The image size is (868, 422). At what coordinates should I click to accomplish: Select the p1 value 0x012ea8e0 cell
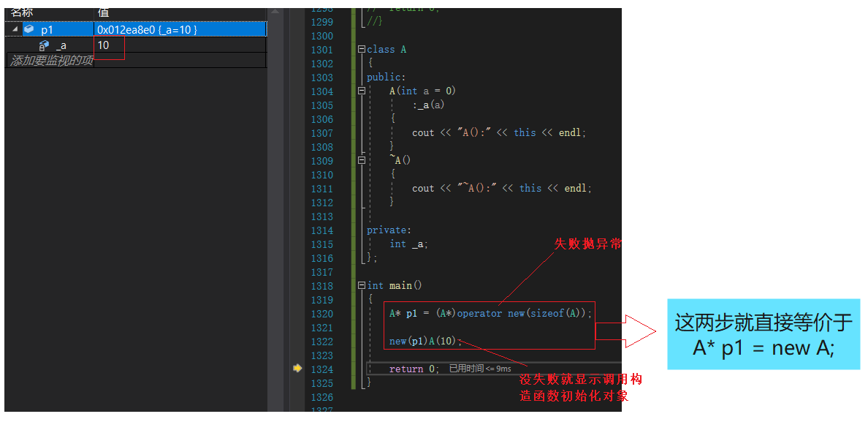click(146, 30)
